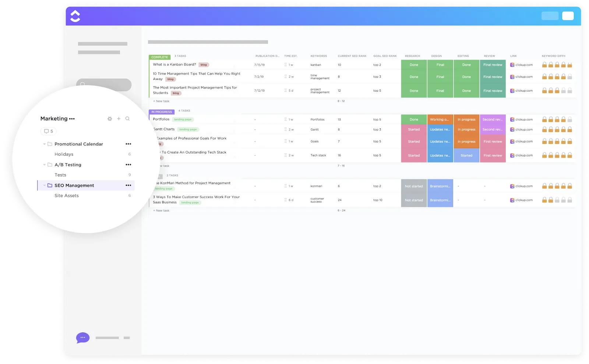Click hourglass icon for What is a Kanban Board

click(x=285, y=65)
